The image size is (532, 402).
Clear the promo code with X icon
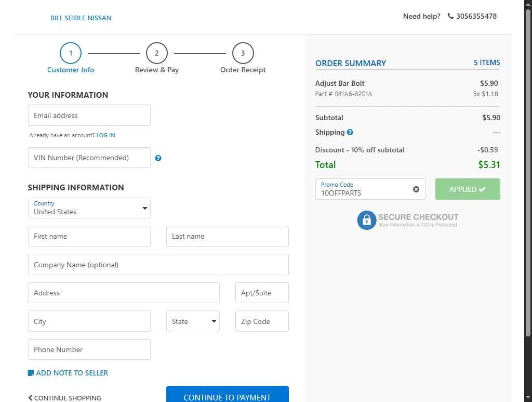tap(416, 189)
